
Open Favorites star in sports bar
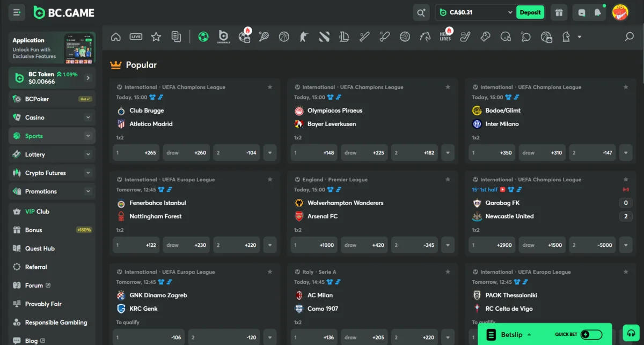click(156, 36)
